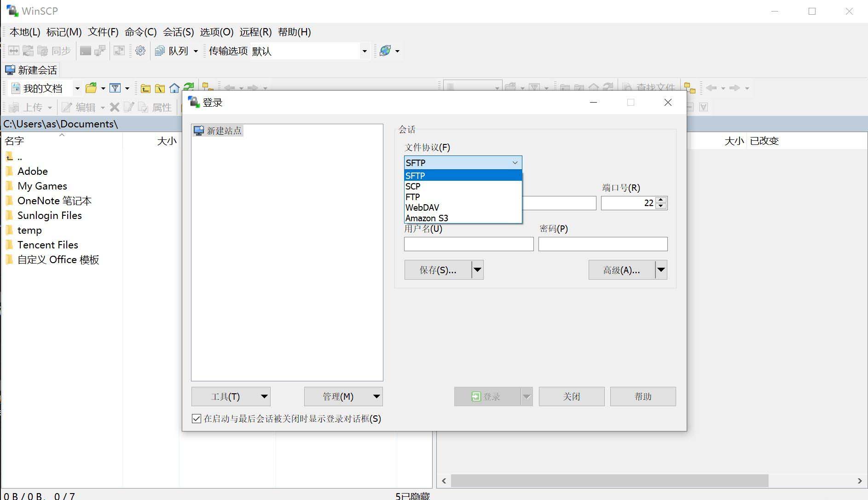This screenshot has width=868, height=500.
Task: Switch to the 新建会话 session tab
Action: point(31,70)
